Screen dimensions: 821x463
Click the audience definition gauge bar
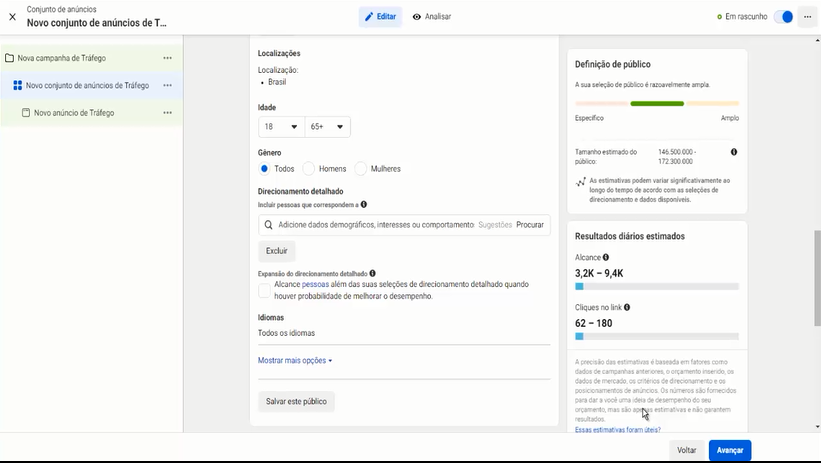(x=657, y=104)
